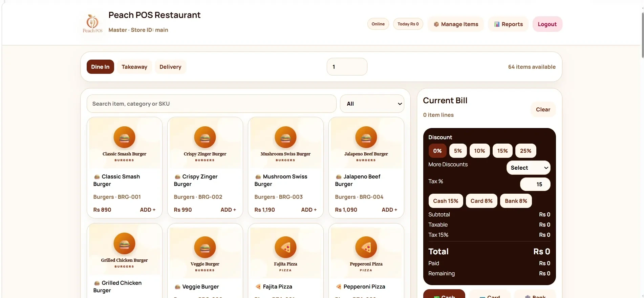Select the 0% discount option

(x=437, y=151)
